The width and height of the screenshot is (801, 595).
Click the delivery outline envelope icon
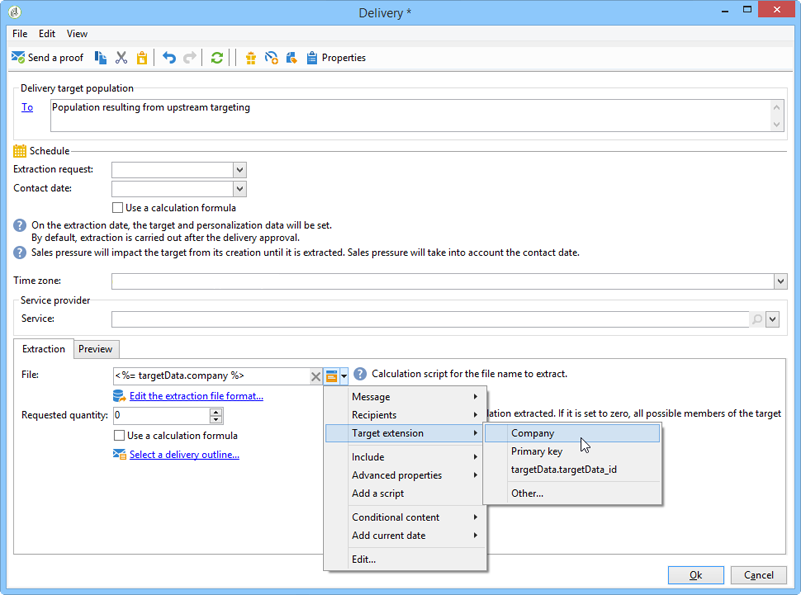(119, 455)
